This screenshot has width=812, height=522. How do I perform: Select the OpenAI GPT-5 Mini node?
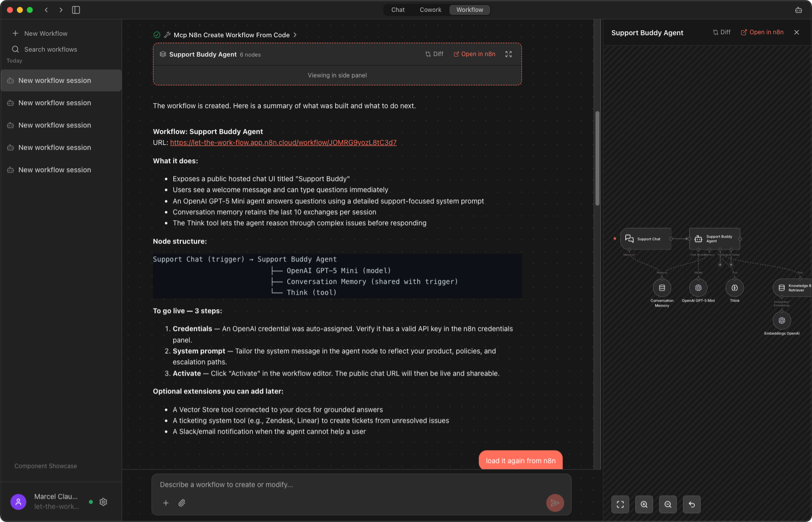698,288
